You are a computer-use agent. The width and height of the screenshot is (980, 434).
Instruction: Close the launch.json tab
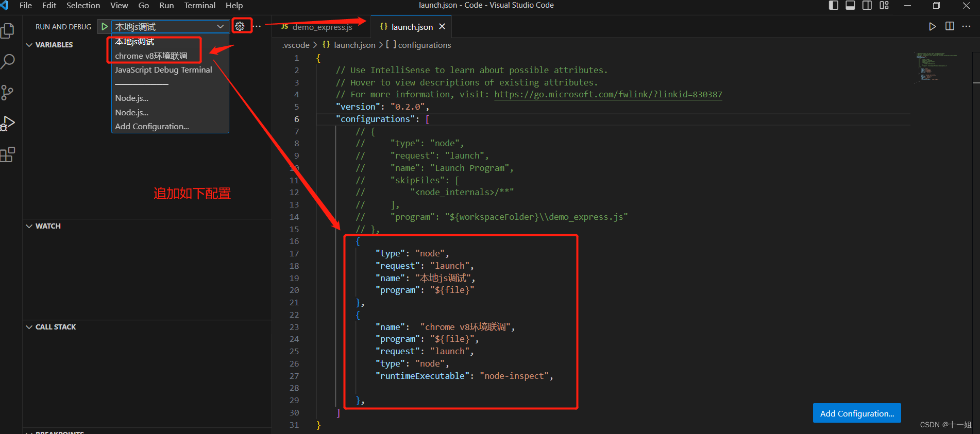(442, 26)
